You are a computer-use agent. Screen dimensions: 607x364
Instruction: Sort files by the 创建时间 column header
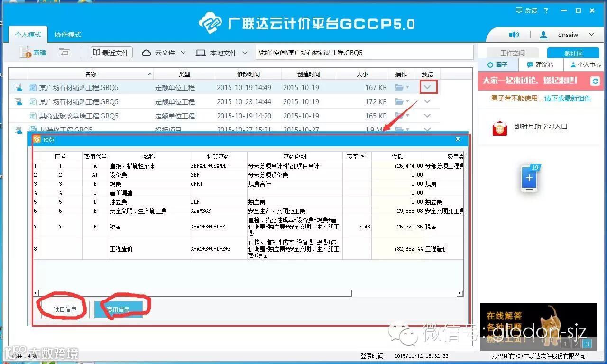[308, 74]
